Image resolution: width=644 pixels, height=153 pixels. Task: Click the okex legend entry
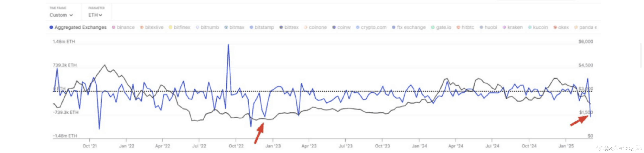pyautogui.click(x=561, y=27)
